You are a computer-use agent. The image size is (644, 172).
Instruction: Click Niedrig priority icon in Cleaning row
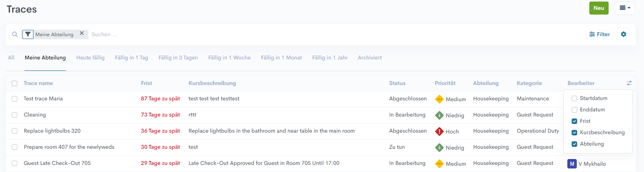[x=439, y=115]
